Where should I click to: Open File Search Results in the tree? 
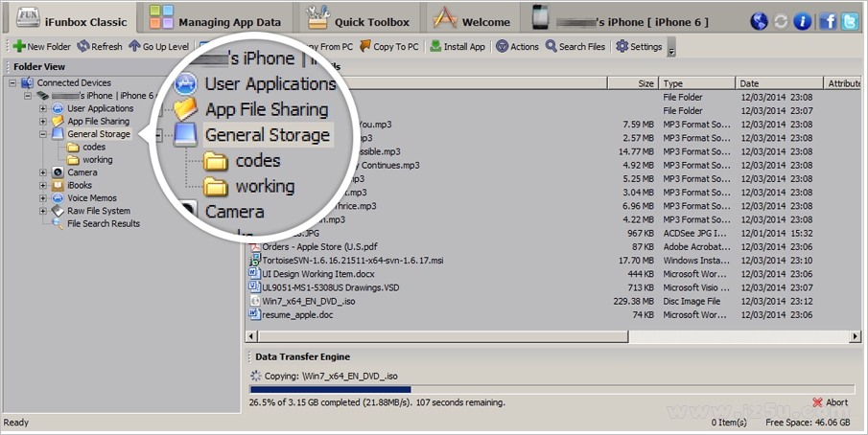[x=103, y=224]
